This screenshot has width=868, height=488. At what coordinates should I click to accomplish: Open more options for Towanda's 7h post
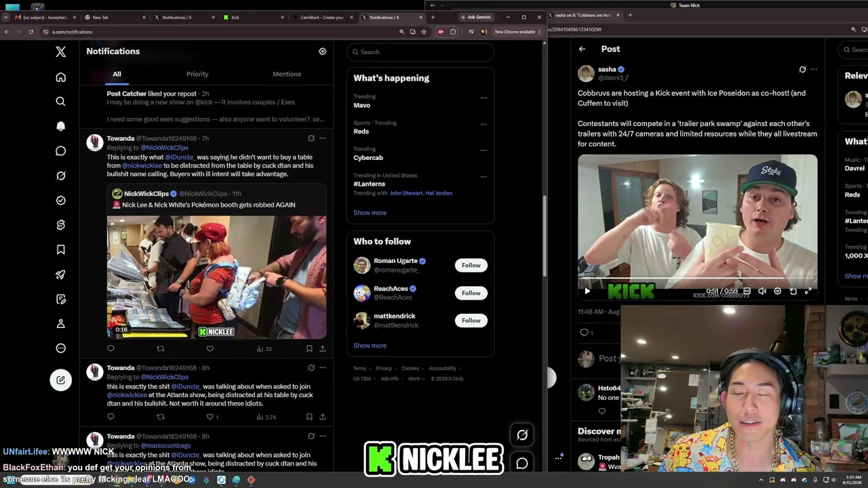[323, 138]
